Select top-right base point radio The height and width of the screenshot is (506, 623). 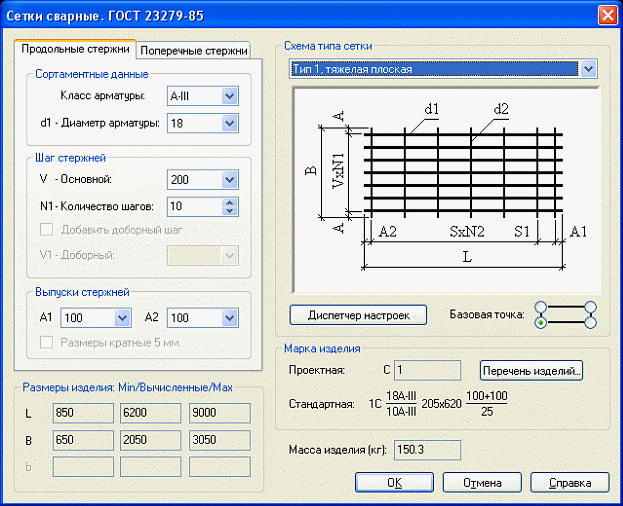click(591, 307)
